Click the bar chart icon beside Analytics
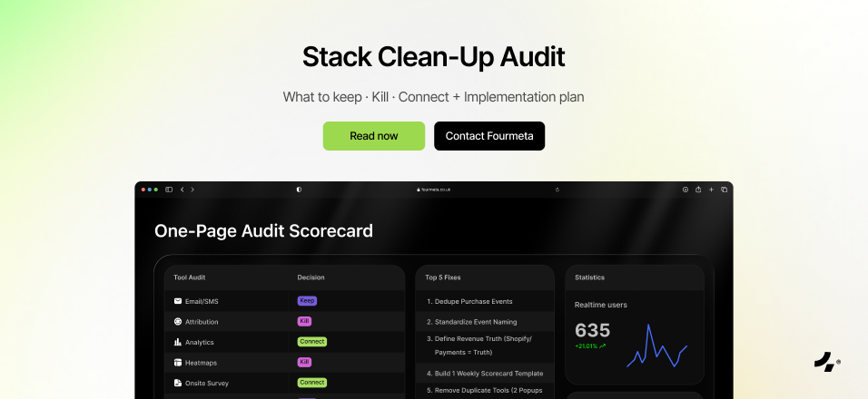This screenshot has height=399, width=868. [178, 342]
